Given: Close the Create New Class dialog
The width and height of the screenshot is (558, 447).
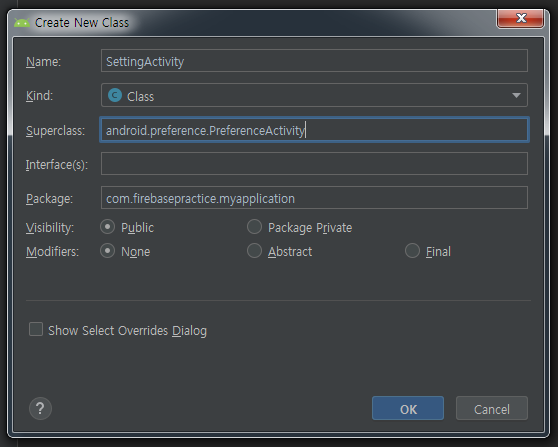Looking at the screenshot, I should tap(520, 18).
